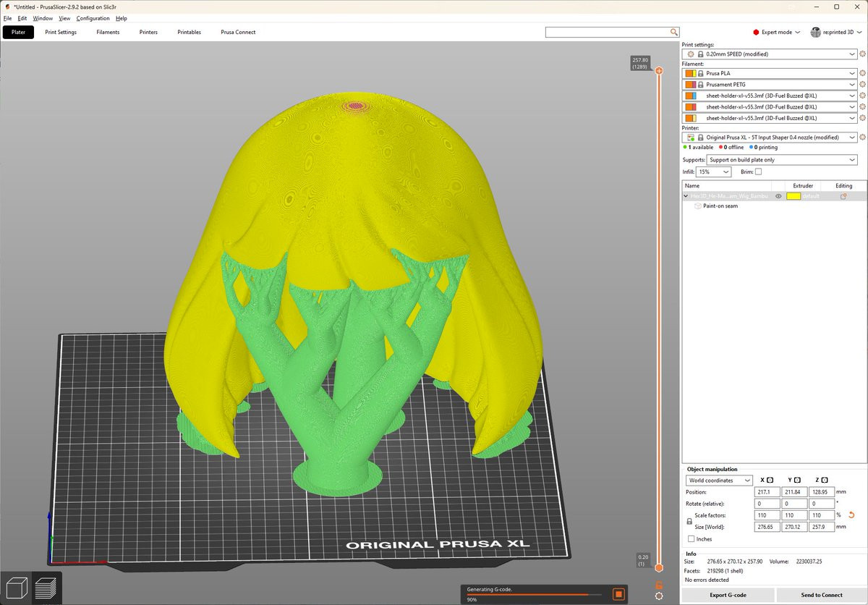The width and height of the screenshot is (868, 605).
Task: Click the object's yellow extruder color swatch
Action: pyautogui.click(x=793, y=196)
